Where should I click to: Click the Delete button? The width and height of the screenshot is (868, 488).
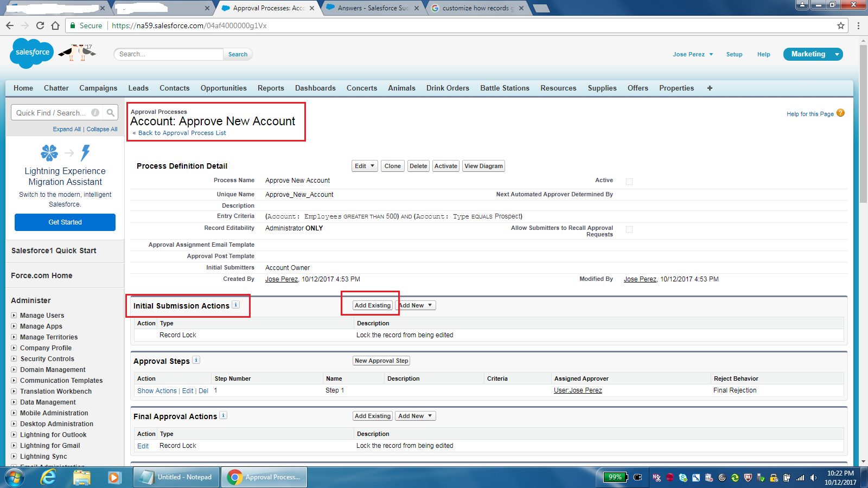click(x=418, y=166)
